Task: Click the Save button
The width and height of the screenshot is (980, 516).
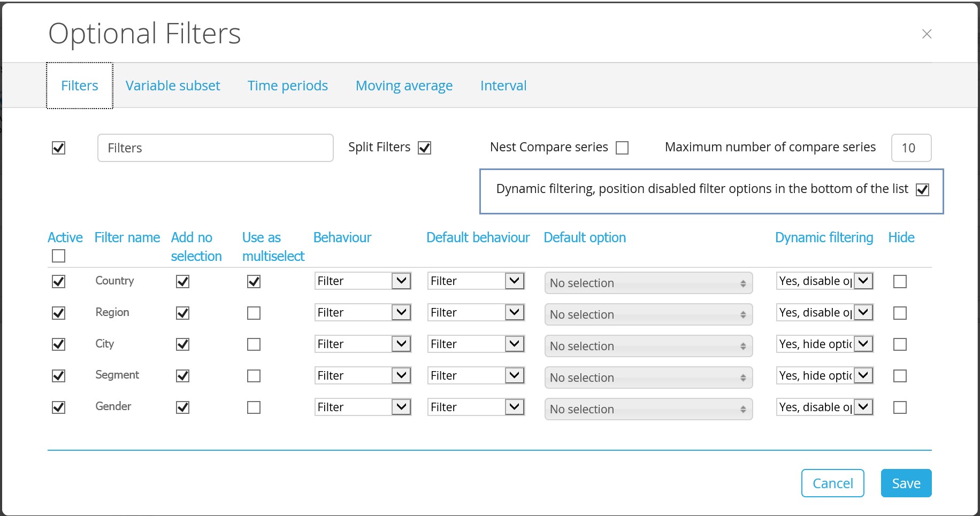Action: (x=906, y=483)
